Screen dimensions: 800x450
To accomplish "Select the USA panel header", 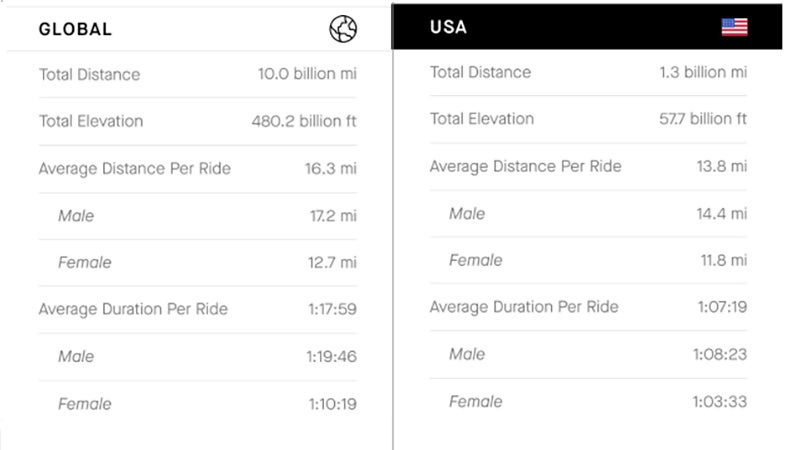I will (448, 27).
